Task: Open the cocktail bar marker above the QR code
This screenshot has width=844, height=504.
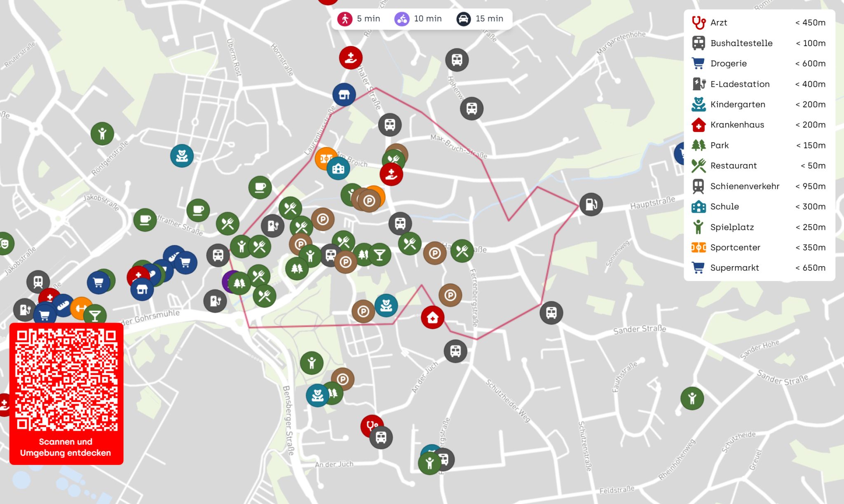Action: pos(95,316)
